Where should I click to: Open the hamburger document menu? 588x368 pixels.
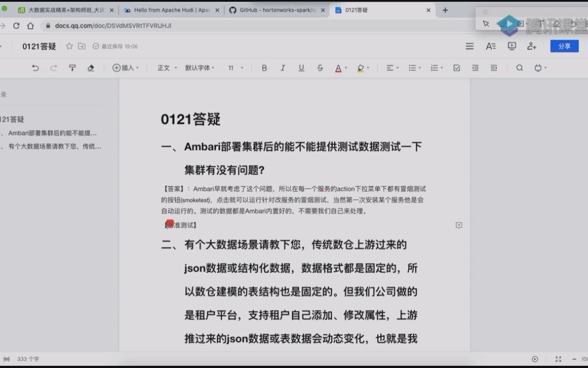tap(470, 46)
